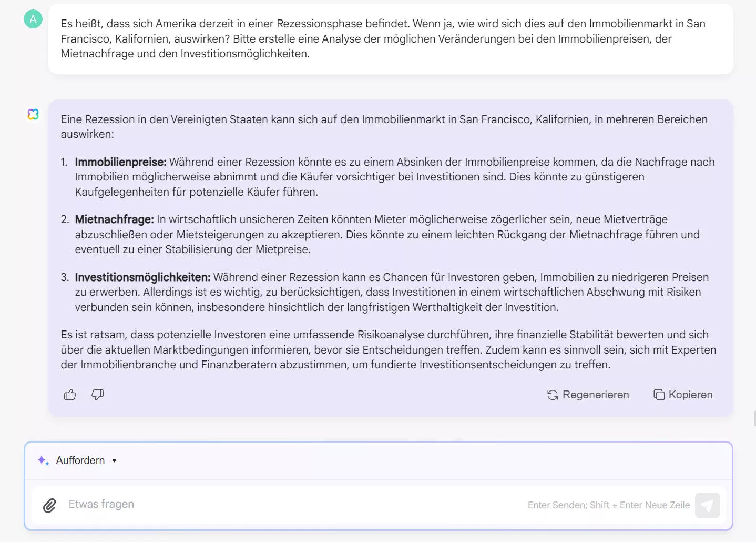Image resolution: width=756 pixels, height=542 pixels.
Task: Click the Kopieren copy icon
Action: [659, 394]
